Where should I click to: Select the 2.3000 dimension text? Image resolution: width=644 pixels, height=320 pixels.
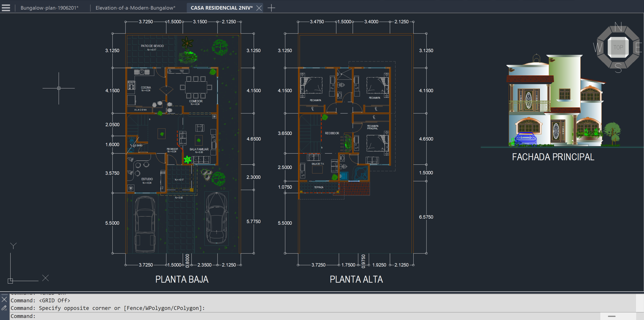pos(254,177)
